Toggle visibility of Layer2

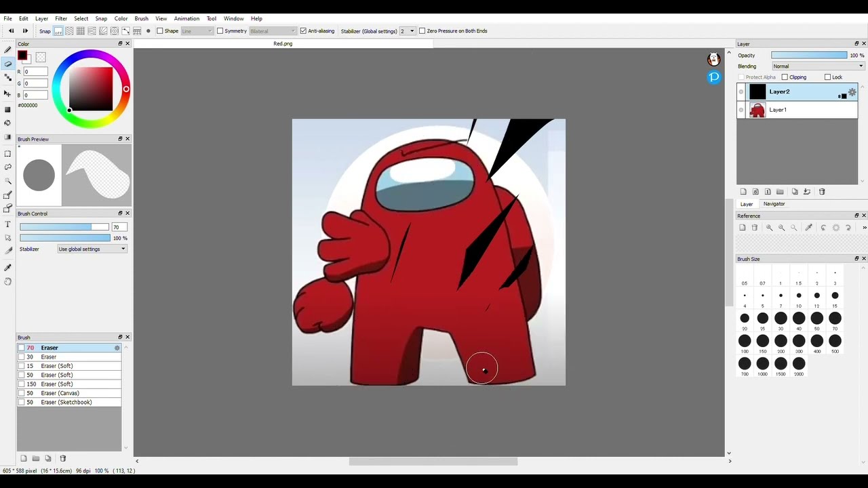point(741,91)
